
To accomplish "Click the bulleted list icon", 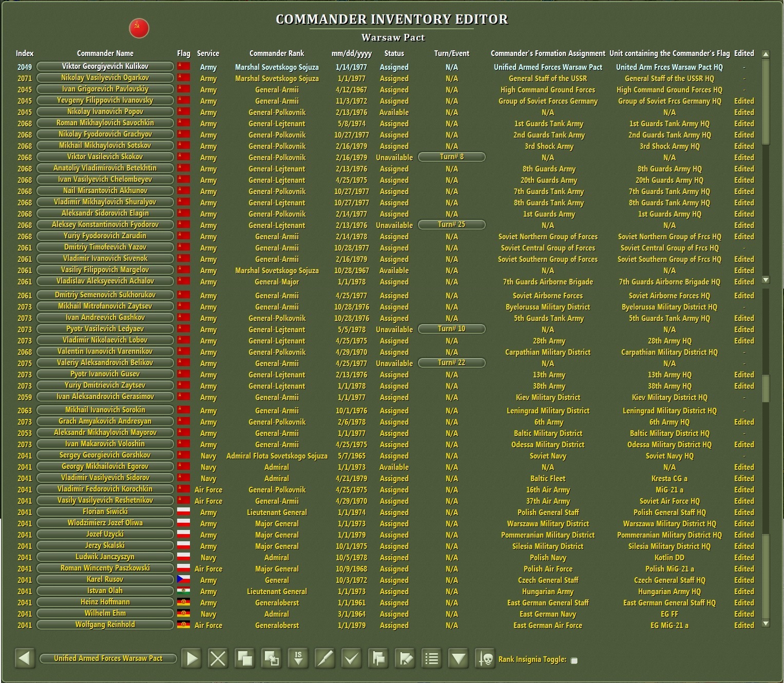I will (x=432, y=658).
